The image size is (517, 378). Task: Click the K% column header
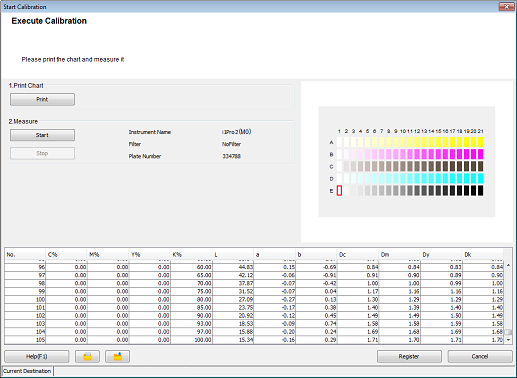click(191, 255)
